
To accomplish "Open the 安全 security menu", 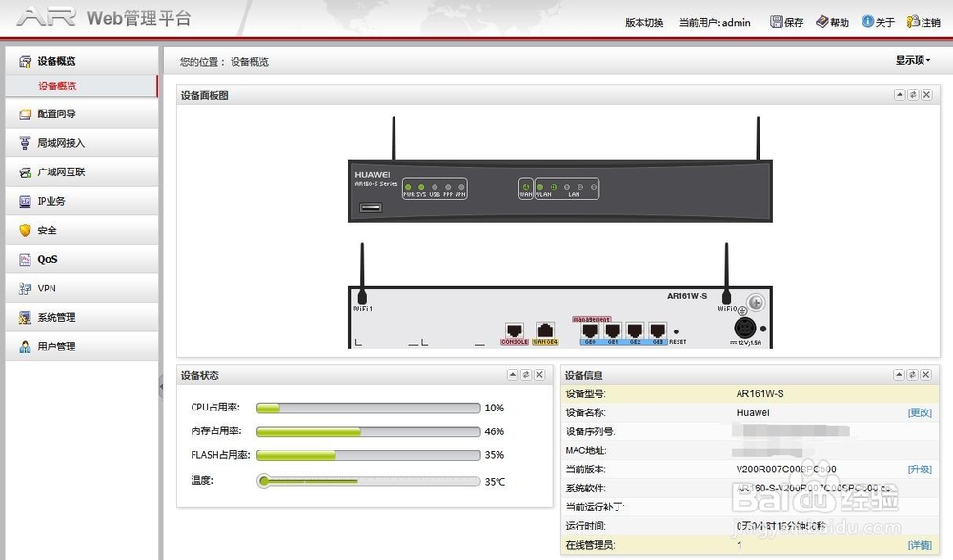I will pos(81,230).
